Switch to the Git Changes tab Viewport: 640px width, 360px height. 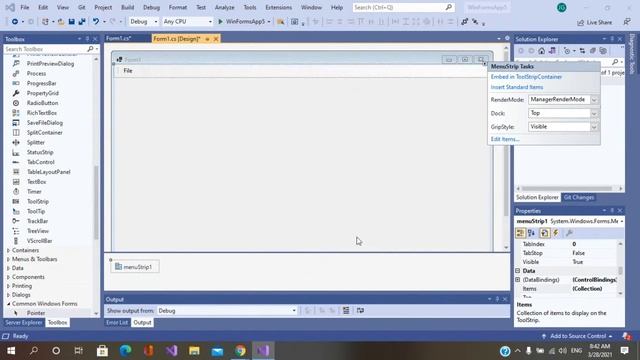tap(578, 198)
